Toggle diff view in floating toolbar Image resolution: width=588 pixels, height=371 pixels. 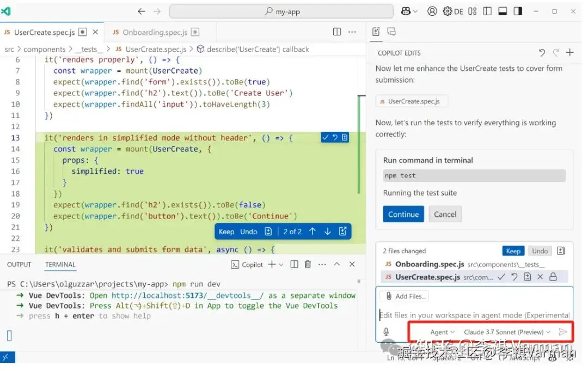268,232
